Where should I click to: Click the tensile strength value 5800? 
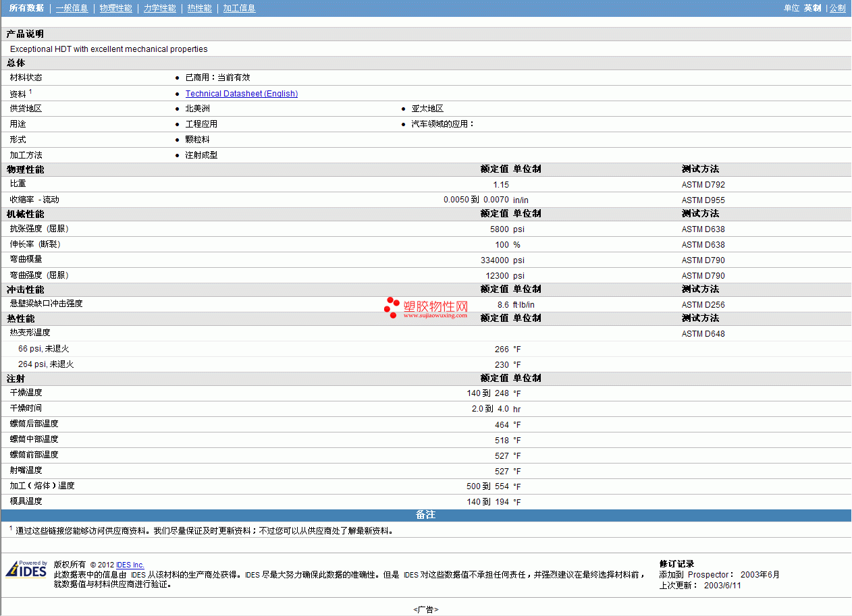click(x=500, y=229)
